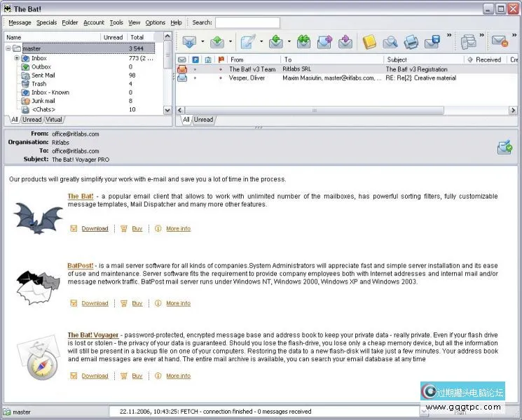This screenshot has height=420, width=522.
Task: Open Reply dropdown arrow
Action: (289, 41)
